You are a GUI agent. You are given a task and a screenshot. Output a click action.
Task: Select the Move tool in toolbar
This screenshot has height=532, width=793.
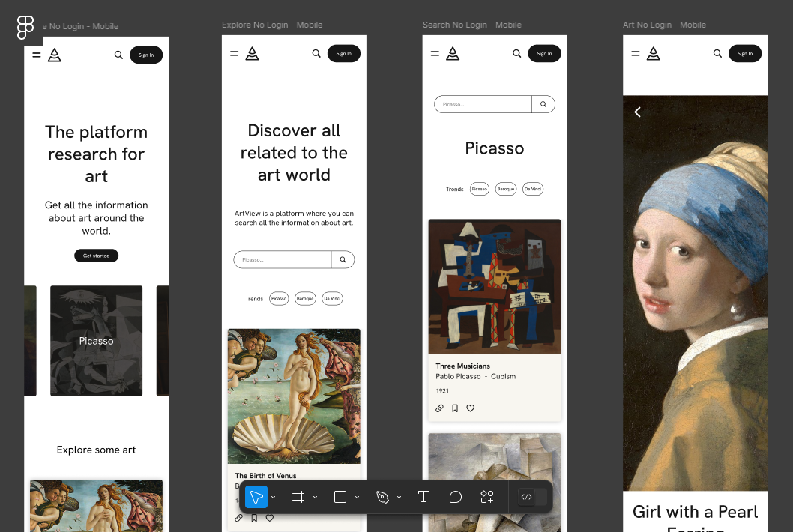pos(256,497)
